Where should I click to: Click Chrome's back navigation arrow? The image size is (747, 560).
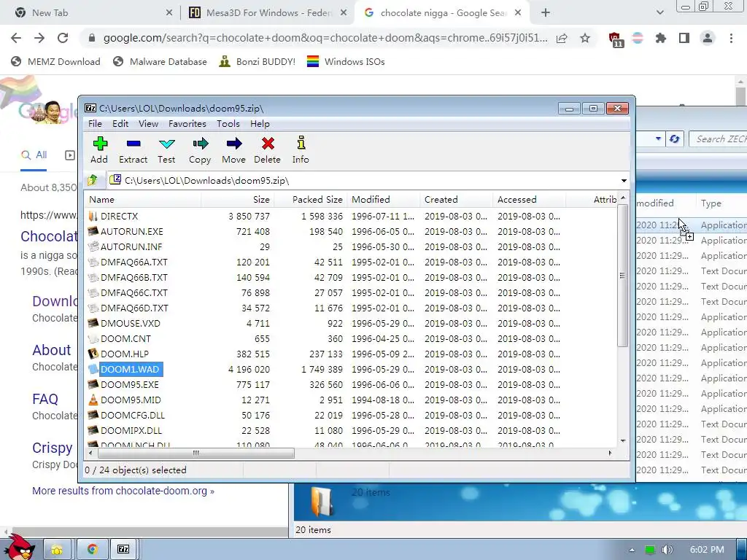click(x=16, y=38)
